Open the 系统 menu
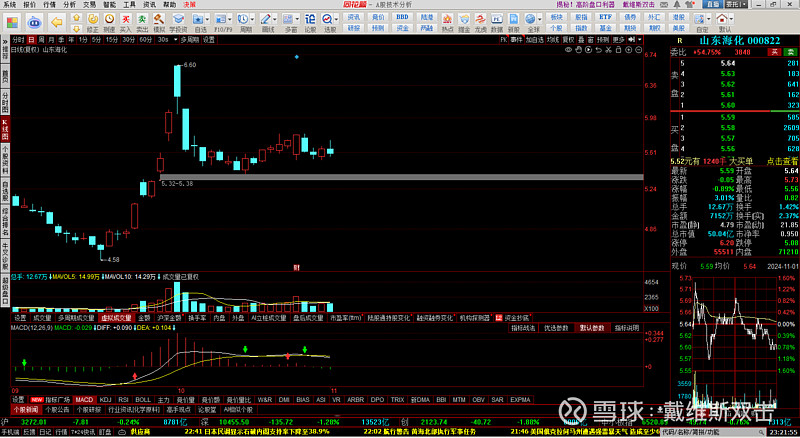 click(x=9, y=4)
